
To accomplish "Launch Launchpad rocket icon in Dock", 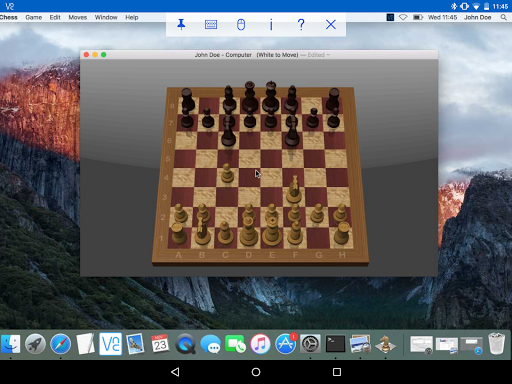I will (x=35, y=344).
